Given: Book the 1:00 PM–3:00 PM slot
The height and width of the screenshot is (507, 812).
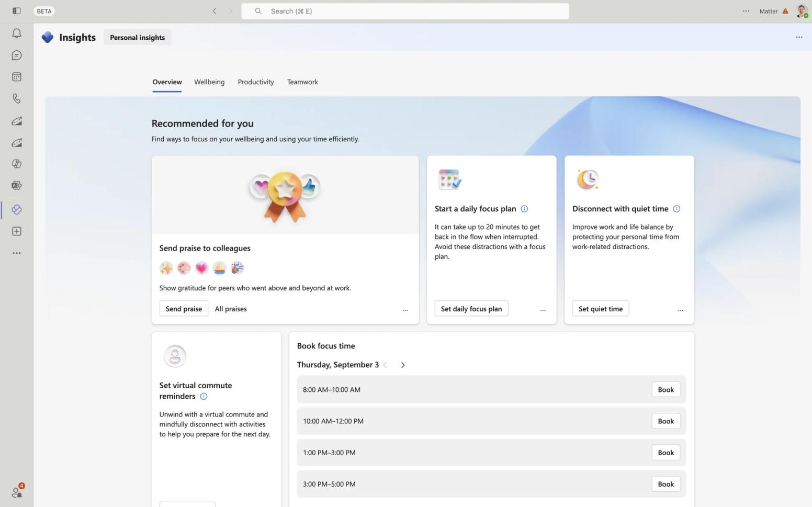Looking at the screenshot, I should 666,453.
